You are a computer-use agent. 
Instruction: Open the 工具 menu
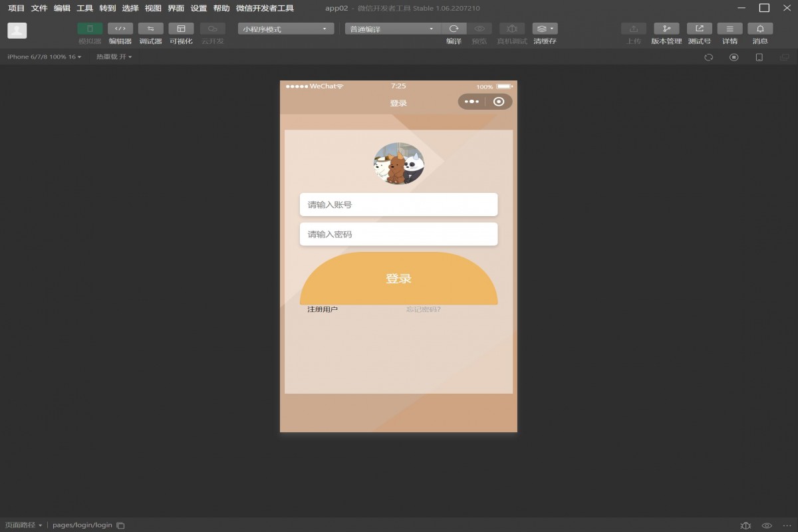point(85,8)
